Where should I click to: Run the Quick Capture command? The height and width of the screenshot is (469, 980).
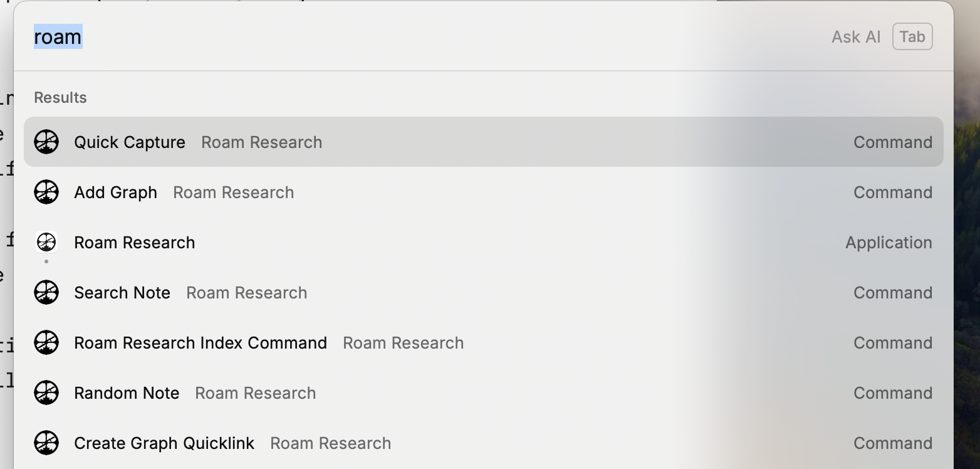[130, 142]
